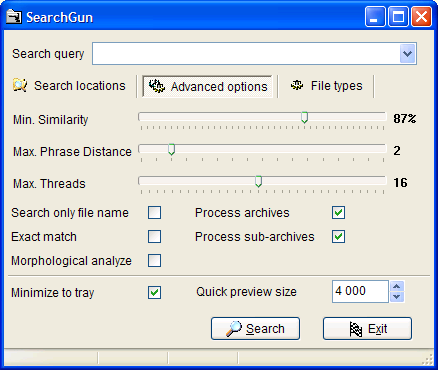Screen dimensions: 438x370
Task: Disable Minimize to tray checkbox
Action: tap(155, 293)
